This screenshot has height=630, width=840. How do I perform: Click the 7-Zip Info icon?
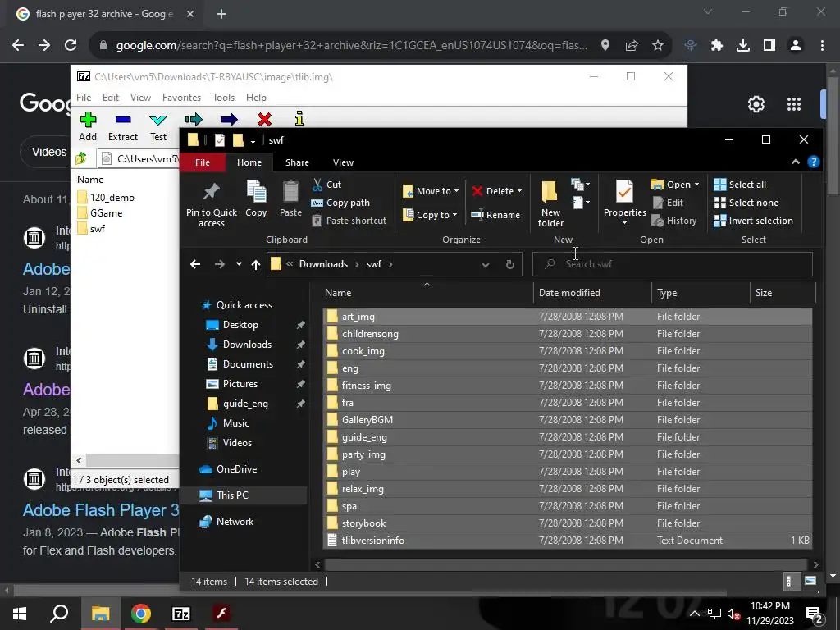[299, 119]
